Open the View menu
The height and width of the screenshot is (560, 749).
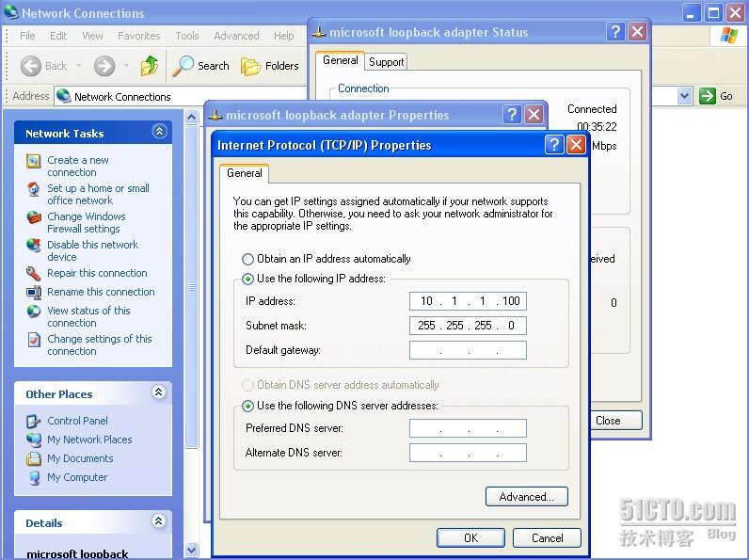92,36
